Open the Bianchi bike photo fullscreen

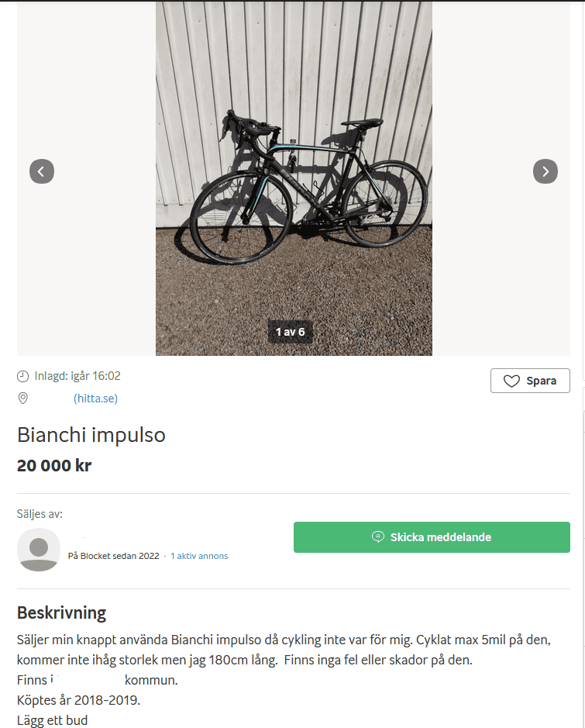pyautogui.click(x=294, y=178)
